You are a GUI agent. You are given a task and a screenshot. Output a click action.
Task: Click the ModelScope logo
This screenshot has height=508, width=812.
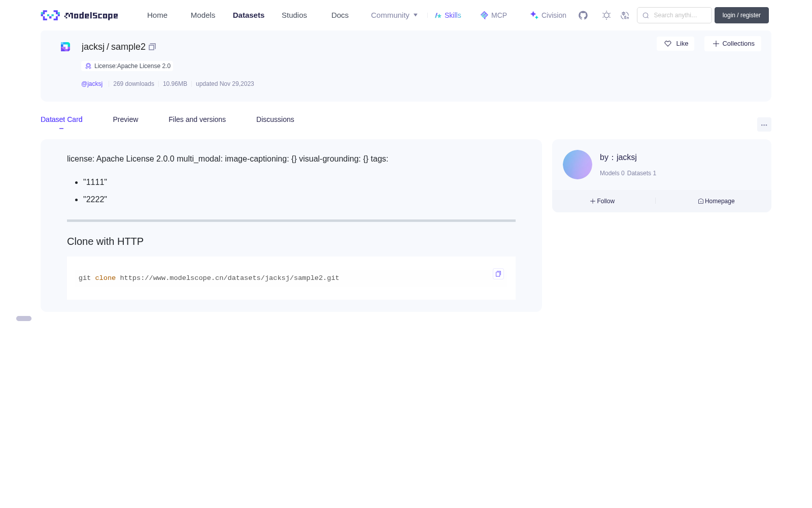(x=79, y=15)
